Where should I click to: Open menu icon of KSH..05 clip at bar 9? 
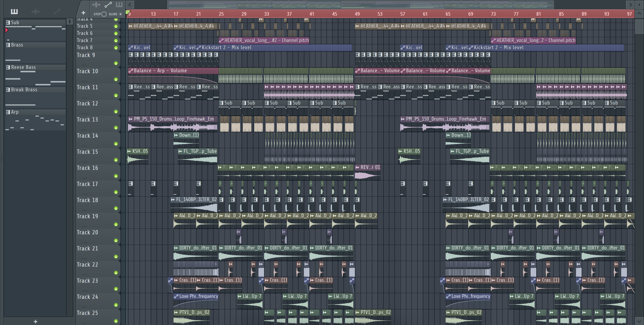click(x=129, y=151)
